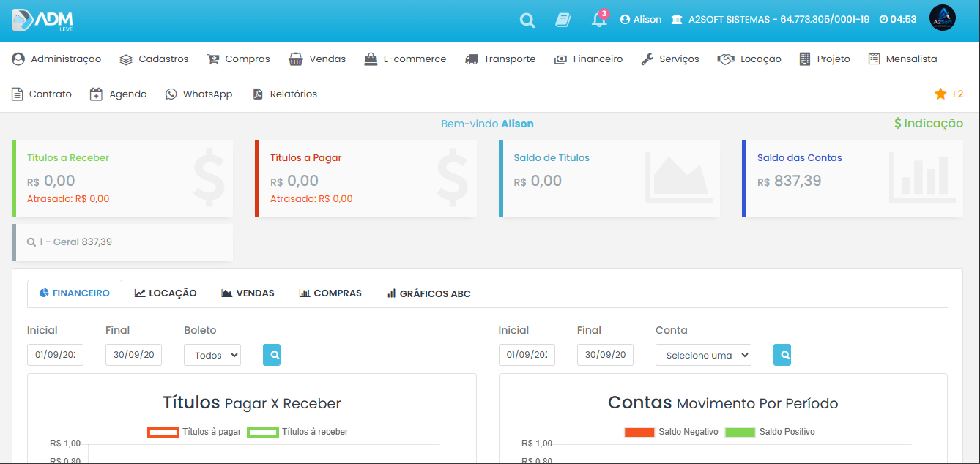Click Final date field for Contas chart

pyautogui.click(x=605, y=355)
